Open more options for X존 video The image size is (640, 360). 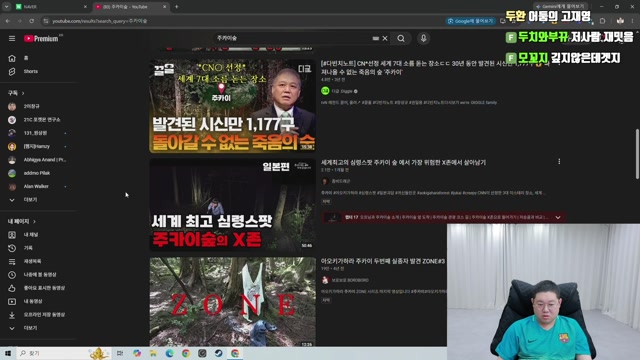pos(559,162)
